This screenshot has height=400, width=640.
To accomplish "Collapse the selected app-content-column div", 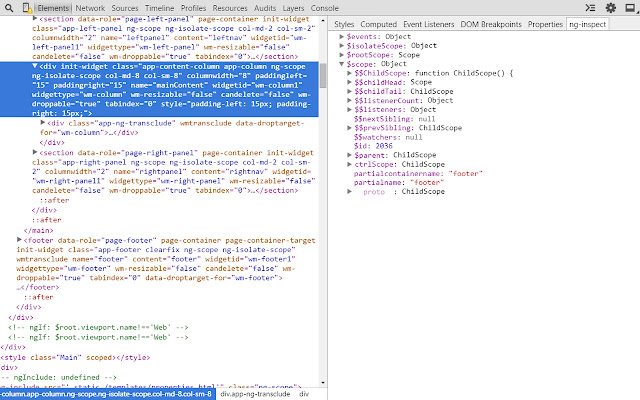I will (x=35, y=66).
